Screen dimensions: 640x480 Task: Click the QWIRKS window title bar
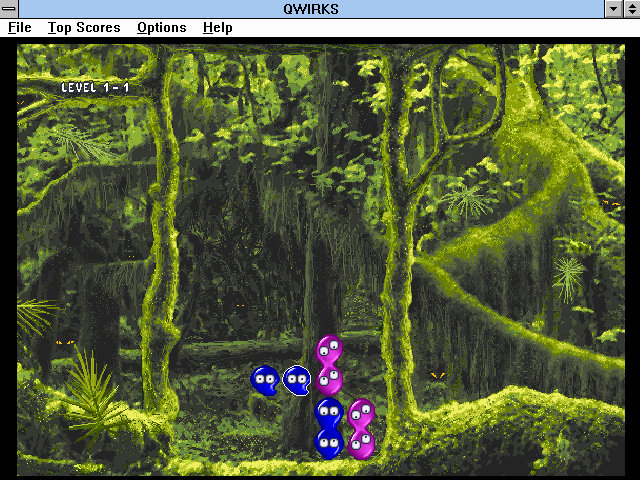pyautogui.click(x=311, y=9)
